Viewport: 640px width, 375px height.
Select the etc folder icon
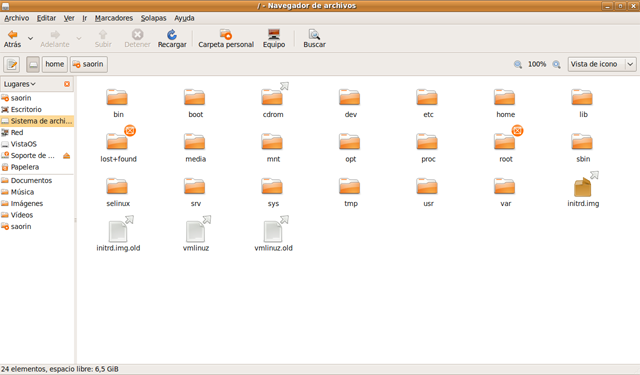pos(427,98)
